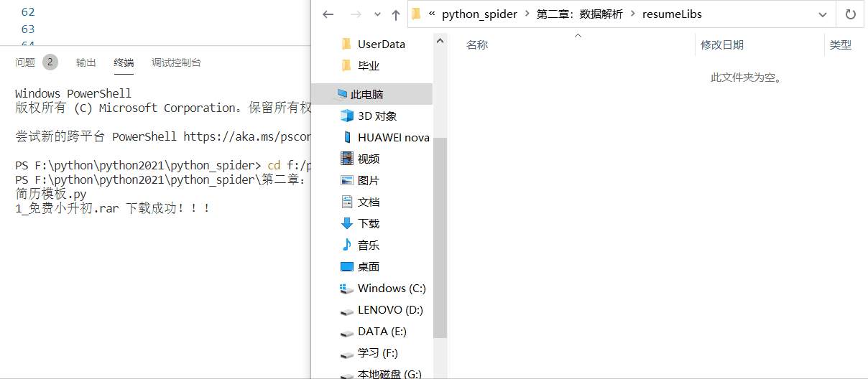Screen dimensions: 868x379
Task: Select resumeLibs in the address path
Action: click(672, 14)
